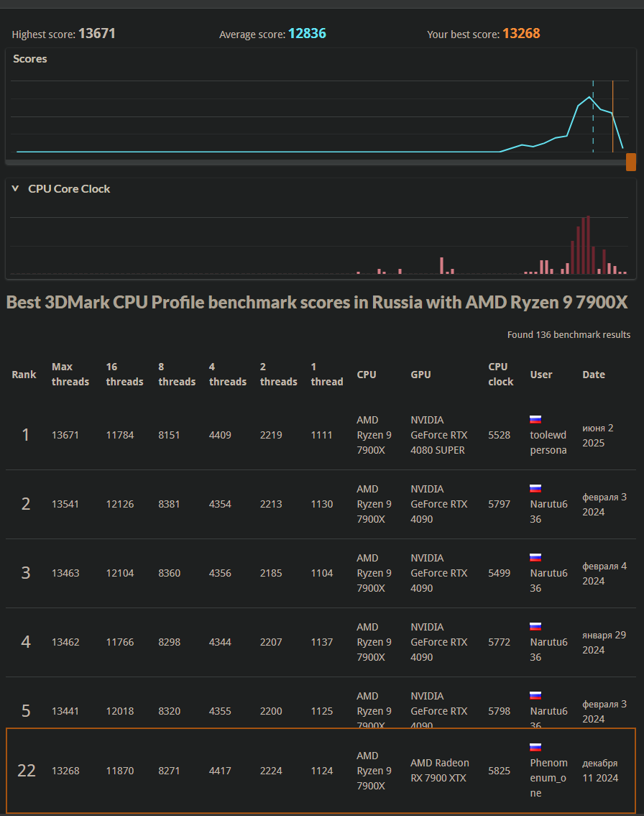Click the orange range slider handle under Scores

point(630,162)
